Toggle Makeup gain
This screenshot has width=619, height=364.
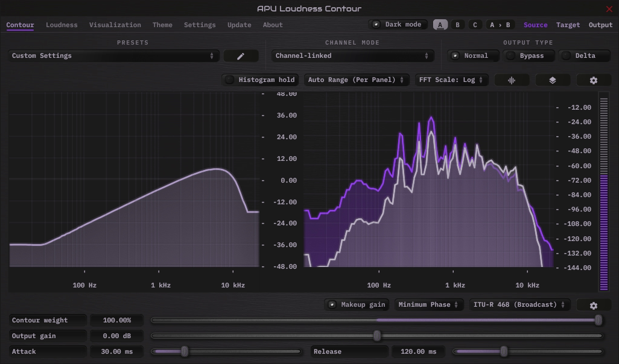(x=357, y=305)
